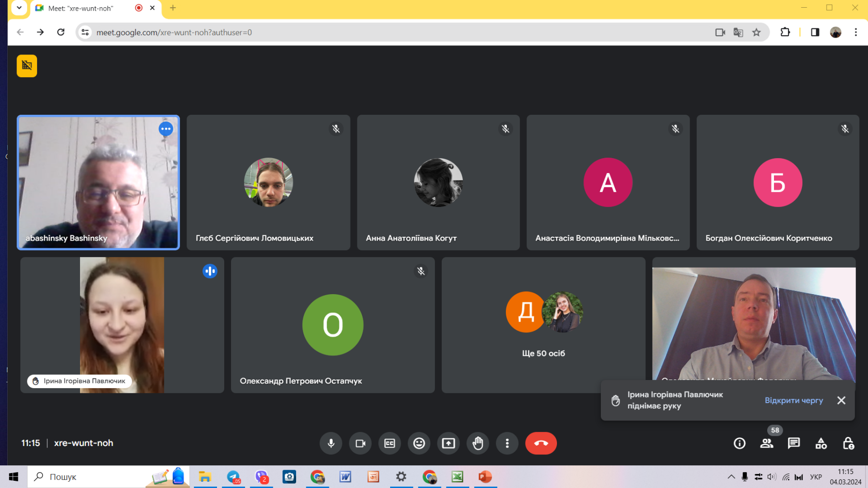Click the "Відкрити чергу" link
Image resolution: width=868 pixels, height=488 pixels.
click(794, 400)
